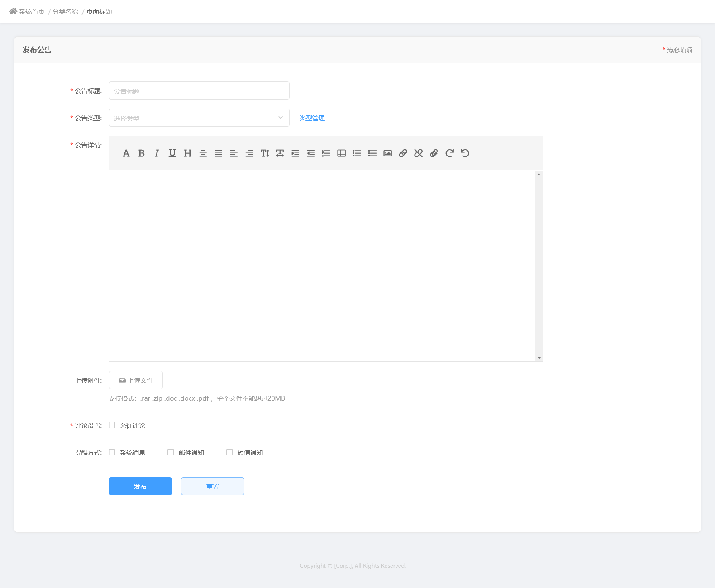Click the 上传文件 upload button

pyautogui.click(x=136, y=380)
